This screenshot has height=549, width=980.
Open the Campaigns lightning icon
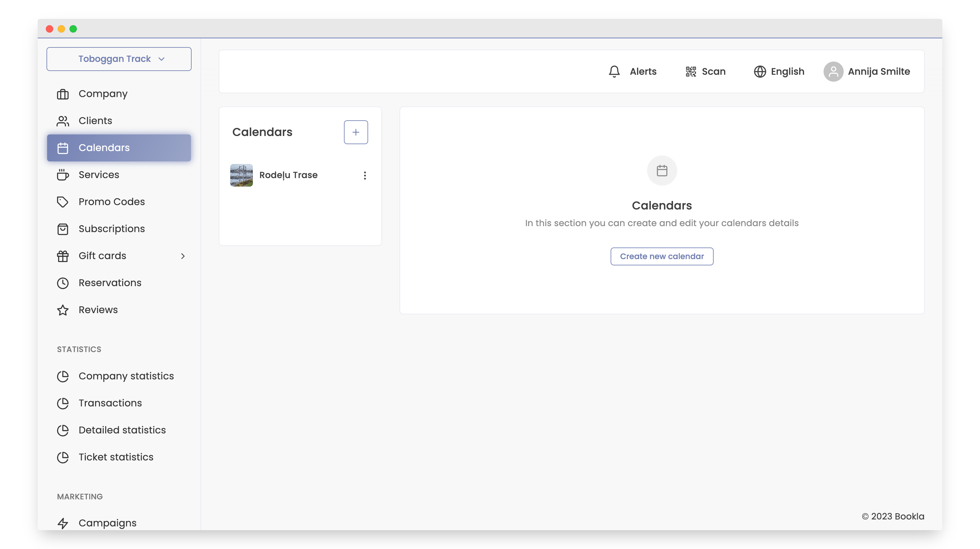(63, 523)
